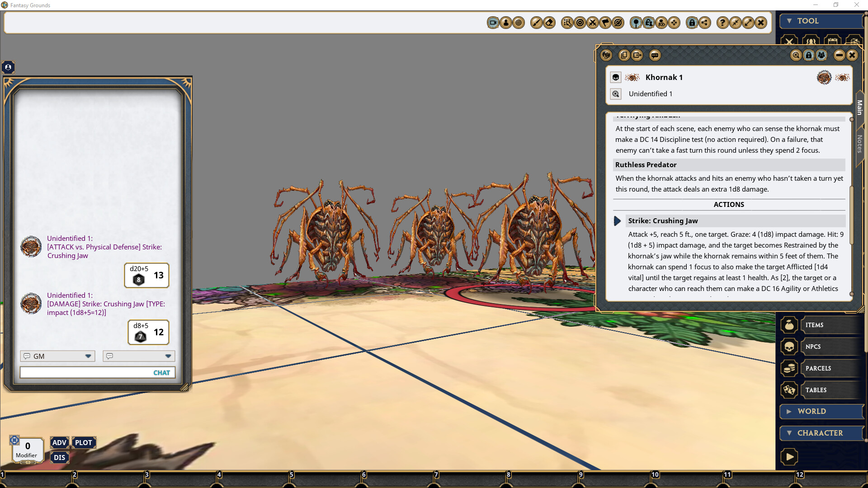The image size is (868, 488).
Task: Toggle the lock icon in the top toolbar
Action: [x=693, y=23]
